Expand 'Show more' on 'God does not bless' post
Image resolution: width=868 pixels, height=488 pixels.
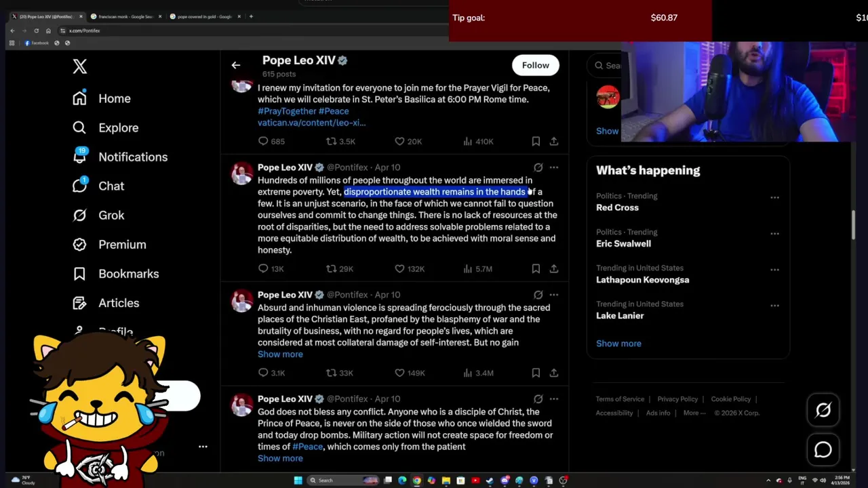pos(280,458)
